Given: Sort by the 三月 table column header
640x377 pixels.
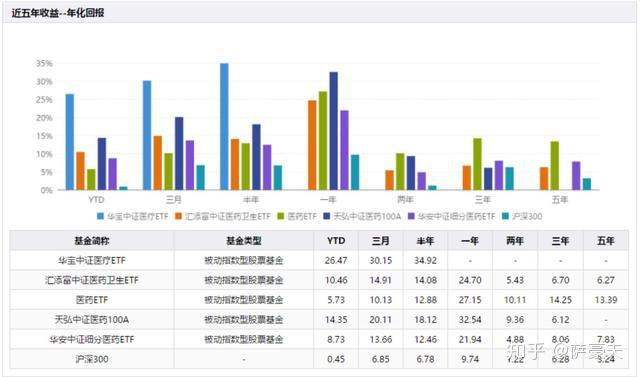Looking at the screenshot, I should [x=380, y=241].
